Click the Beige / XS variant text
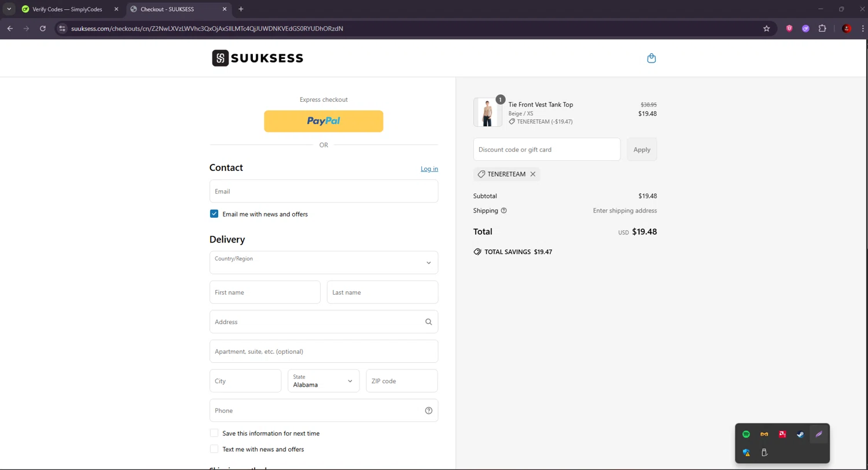The width and height of the screenshot is (868, 470). click(x=521, y=113)
